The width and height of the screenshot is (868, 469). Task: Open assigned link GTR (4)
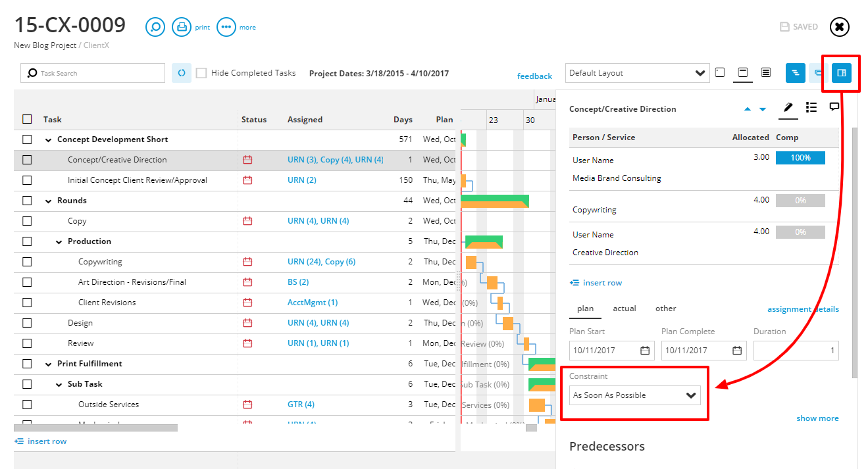tap(301, 405)
